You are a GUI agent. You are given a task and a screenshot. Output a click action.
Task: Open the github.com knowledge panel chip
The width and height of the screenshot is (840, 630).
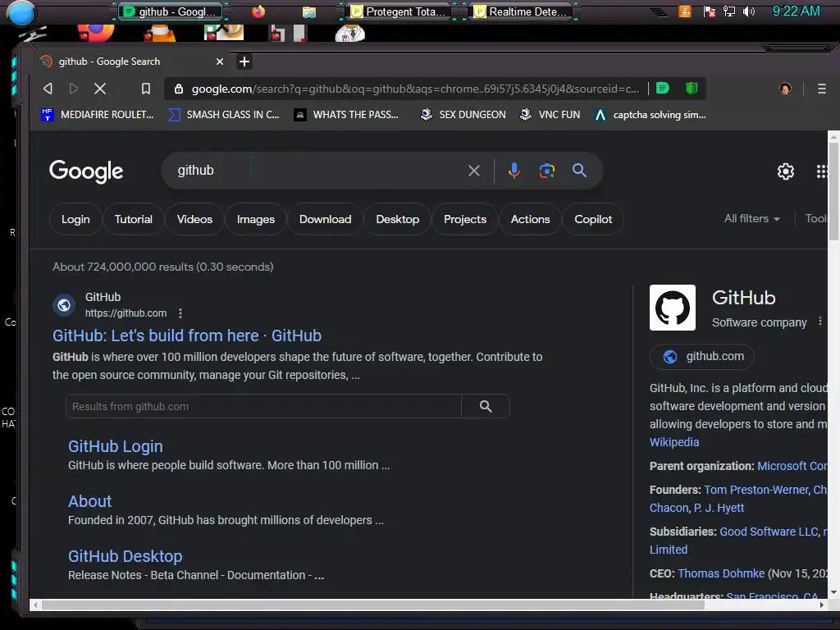coord(702,356)
